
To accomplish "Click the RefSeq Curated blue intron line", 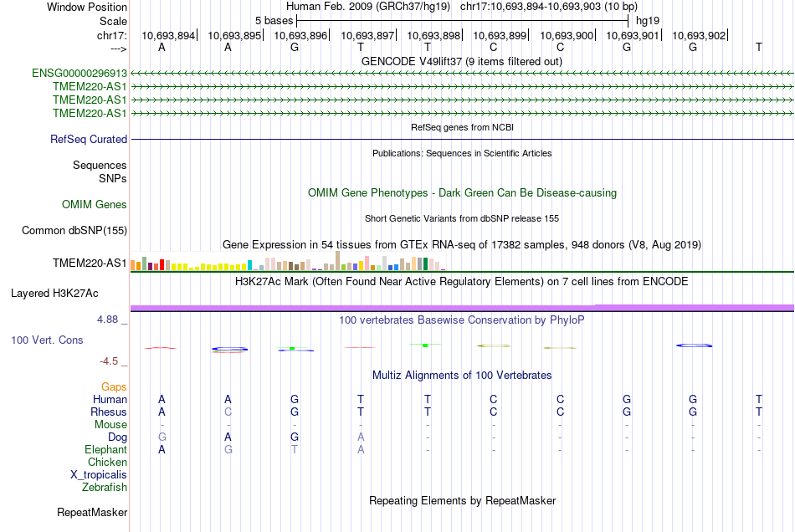I will tap(463, 140).
